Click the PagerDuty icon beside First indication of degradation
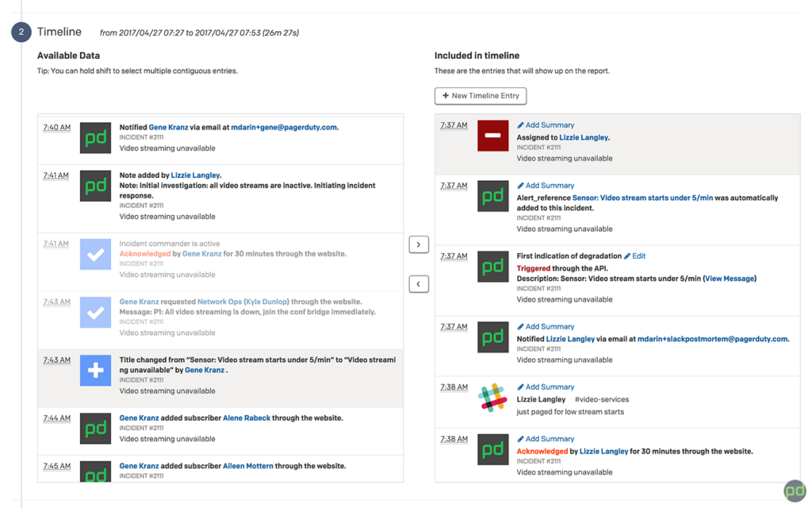 tap(493, 267)
